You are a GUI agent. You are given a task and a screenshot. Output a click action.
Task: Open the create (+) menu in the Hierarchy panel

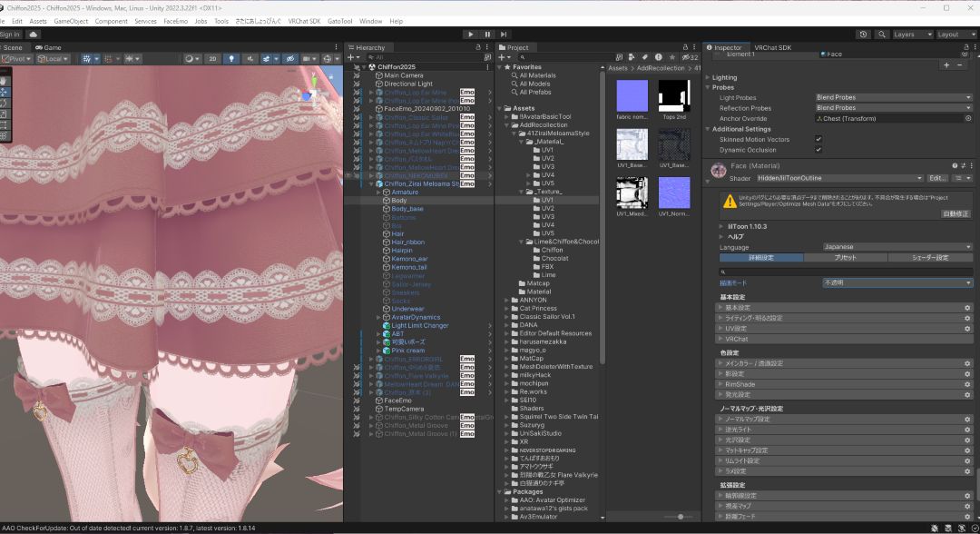click(x=351, y=56)
